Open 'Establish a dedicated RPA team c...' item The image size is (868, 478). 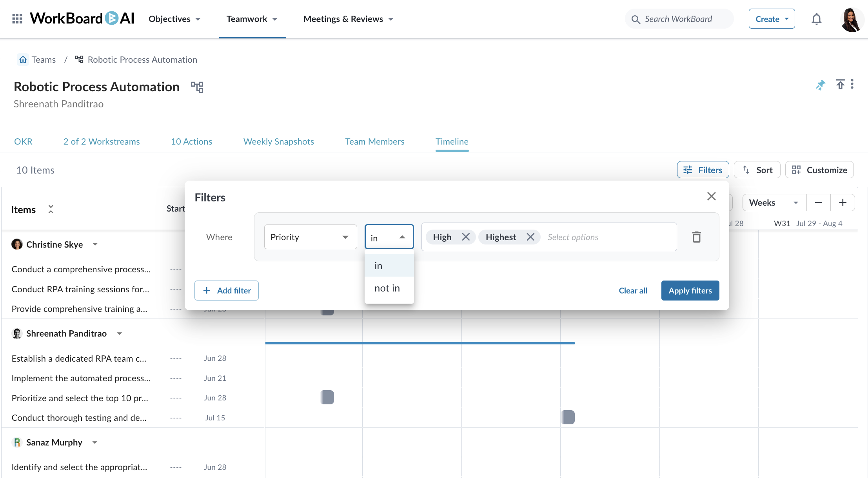tap(79, 358)
